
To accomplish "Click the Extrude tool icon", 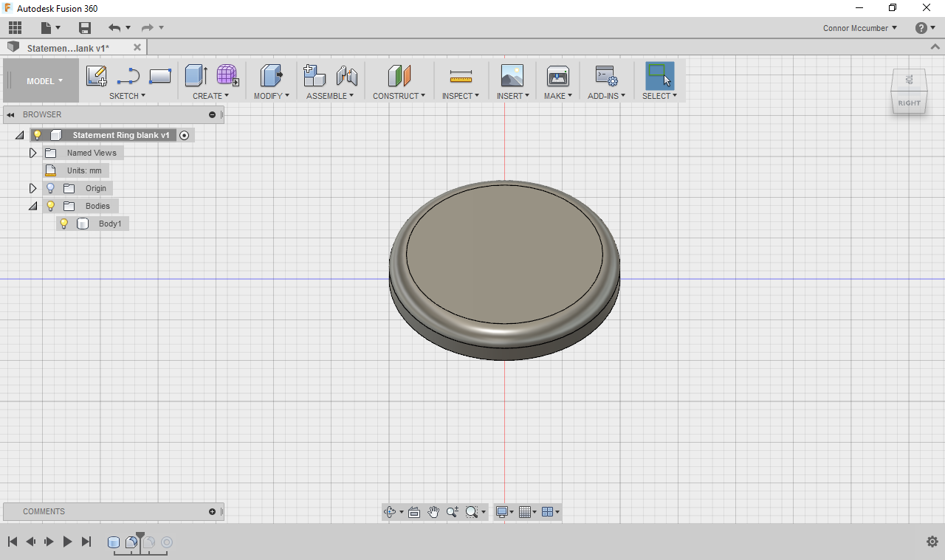I will [196, 76].
